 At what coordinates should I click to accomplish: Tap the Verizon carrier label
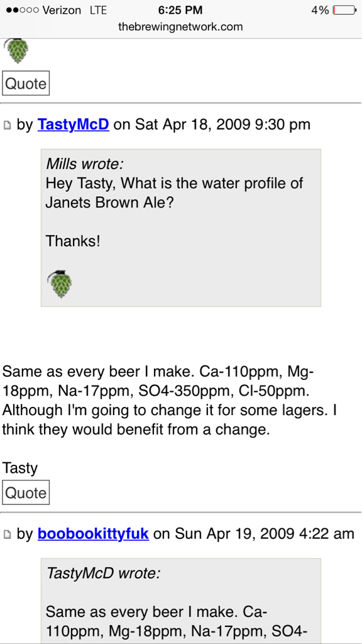click(62, 10)
